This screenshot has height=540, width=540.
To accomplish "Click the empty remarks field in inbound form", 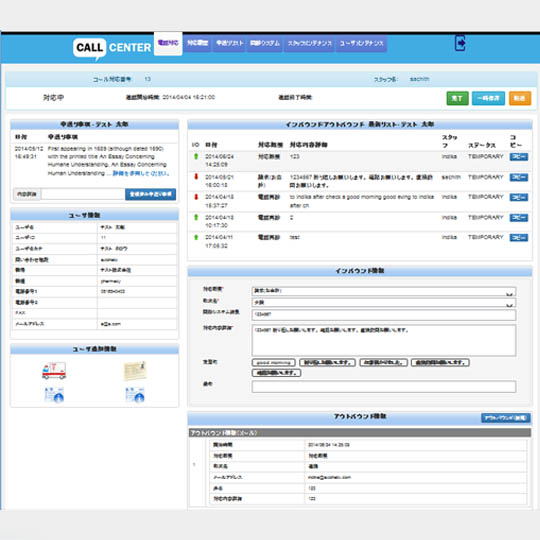I will pos(384,387).
